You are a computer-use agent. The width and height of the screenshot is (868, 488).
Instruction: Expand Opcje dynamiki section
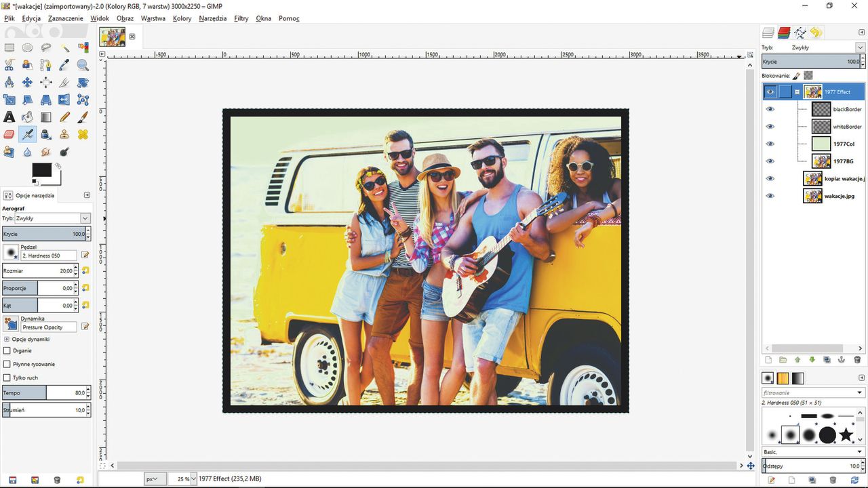click(7, 339)
